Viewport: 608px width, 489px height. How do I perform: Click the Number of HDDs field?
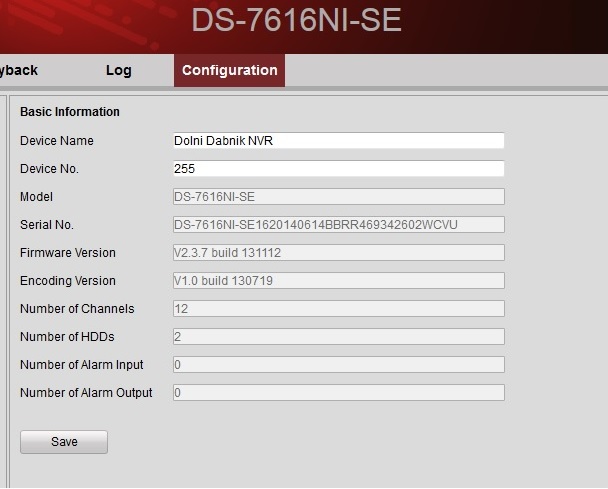(x=339, y=337)
